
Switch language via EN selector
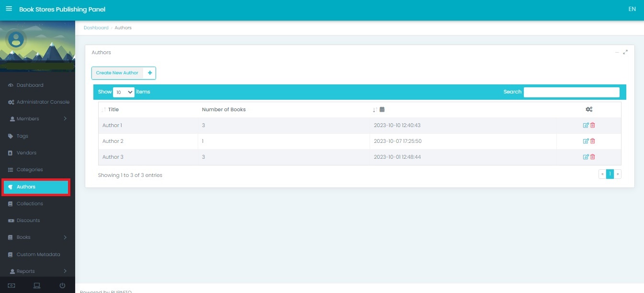(x=632, y=9)
